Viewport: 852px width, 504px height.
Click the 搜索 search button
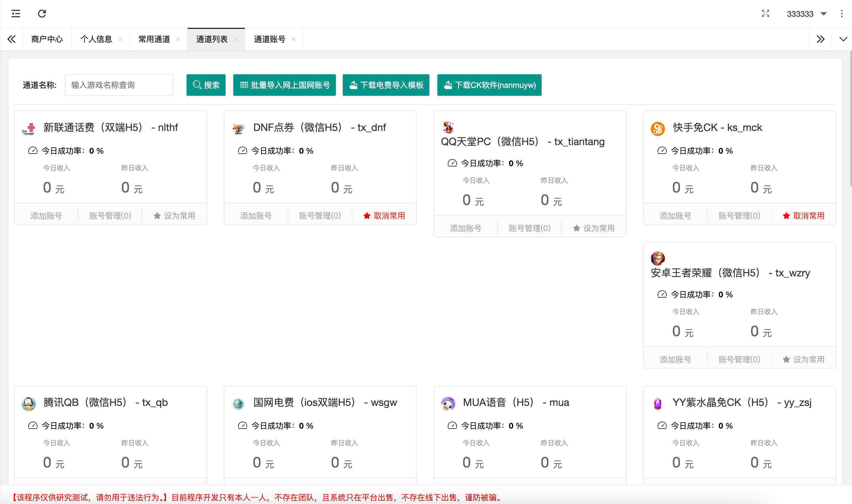click(x=206, y=85)
